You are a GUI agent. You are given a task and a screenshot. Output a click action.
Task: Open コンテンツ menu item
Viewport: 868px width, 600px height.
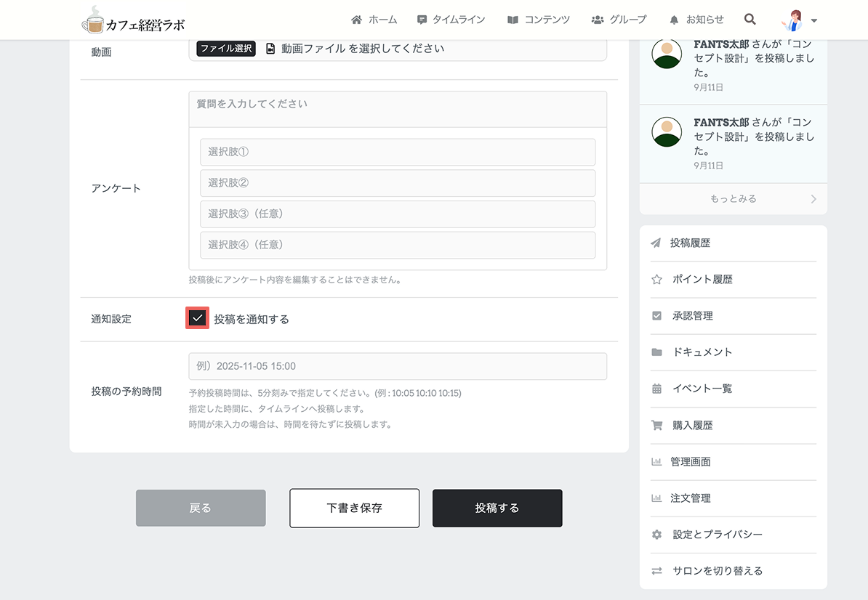[539, 20]
